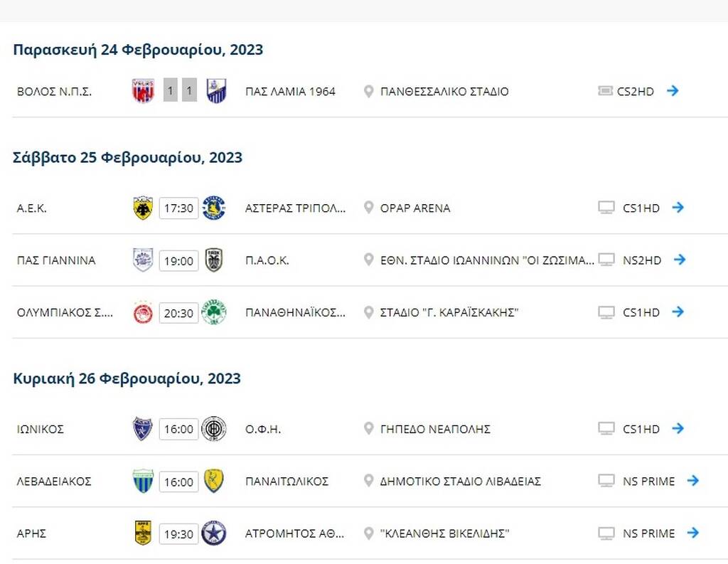The width and height of the screenshot is (728, 564).
Task: Click the 19:00 kickoff time for PAS Giannina
Action: pyautogui.click(x=178, y=261)
